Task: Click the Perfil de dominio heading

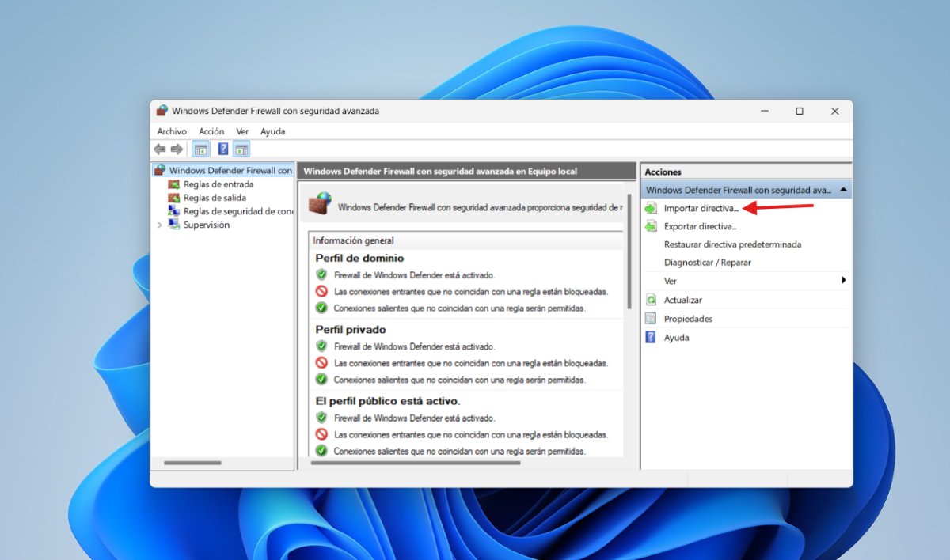Action: pyautogui.click(x=359, y=258)
